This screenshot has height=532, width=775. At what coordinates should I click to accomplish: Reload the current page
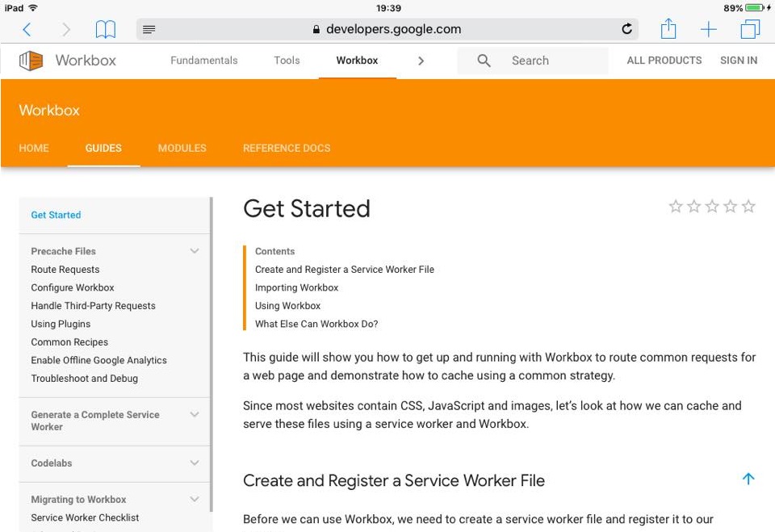pos(627,27)
